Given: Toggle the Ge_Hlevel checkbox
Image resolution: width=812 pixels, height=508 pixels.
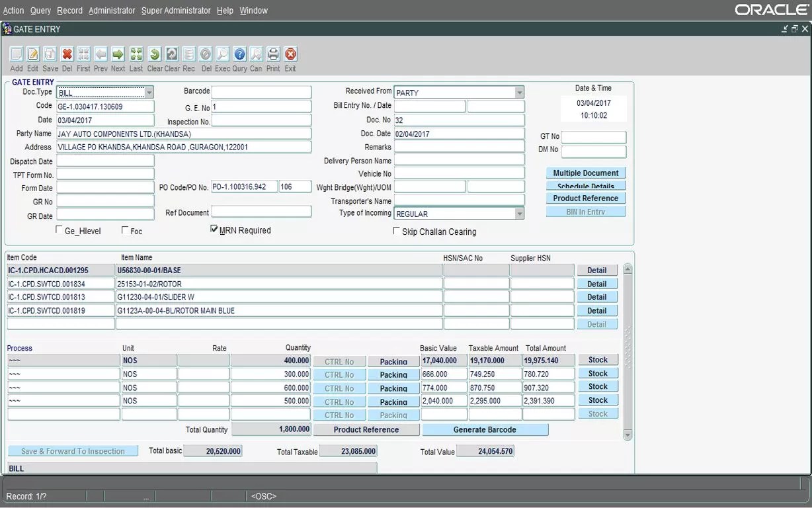Looking at the screenshot, I should point(60,231).
